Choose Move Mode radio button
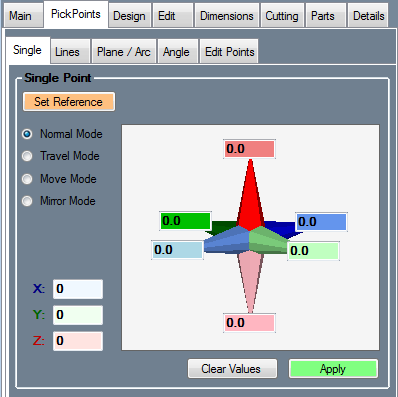Screen dimensions: 398x397 [27, 179]
